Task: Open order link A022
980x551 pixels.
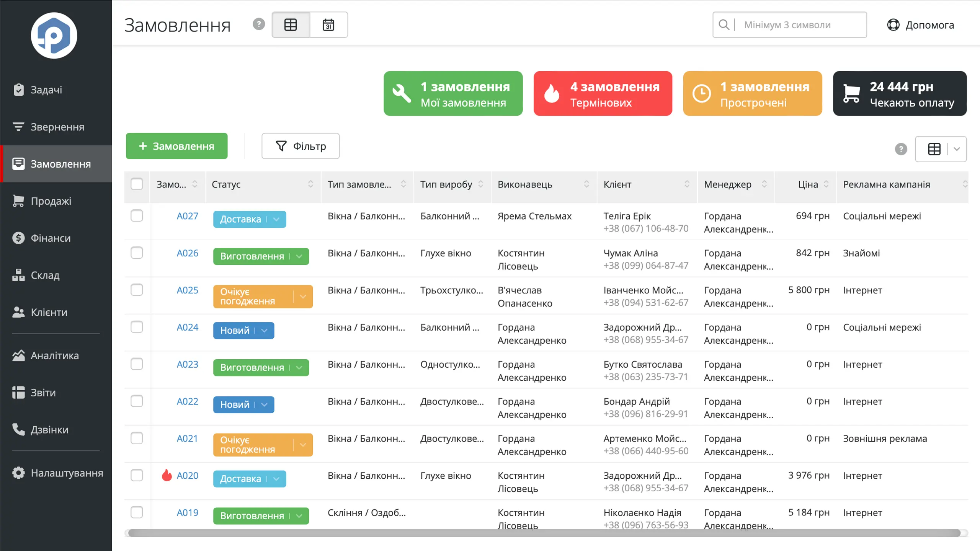Action: 187,402
